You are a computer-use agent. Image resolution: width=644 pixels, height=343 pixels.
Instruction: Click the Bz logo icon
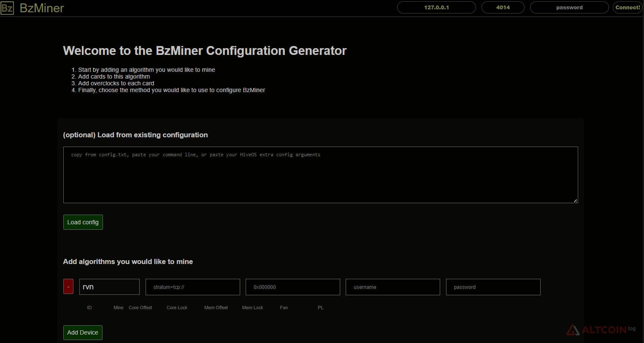[7, 8]
